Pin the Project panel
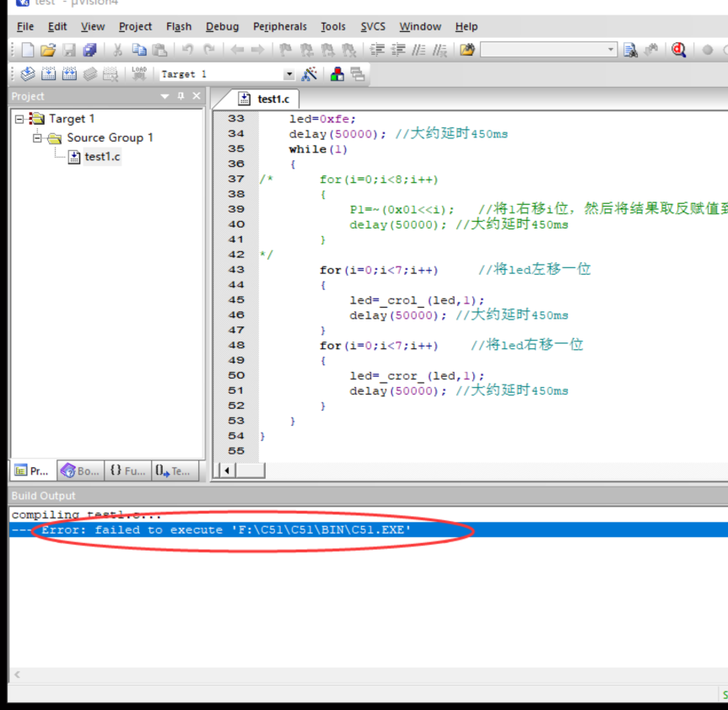Viewport: 728px width, 710px height. pos(181,96)
